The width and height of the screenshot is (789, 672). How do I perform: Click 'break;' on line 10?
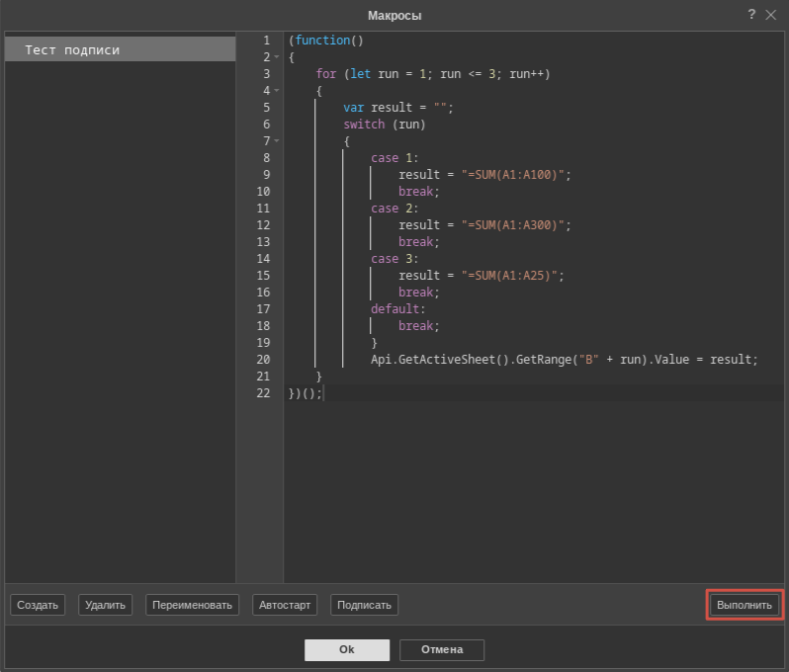[x=418, y=192]
